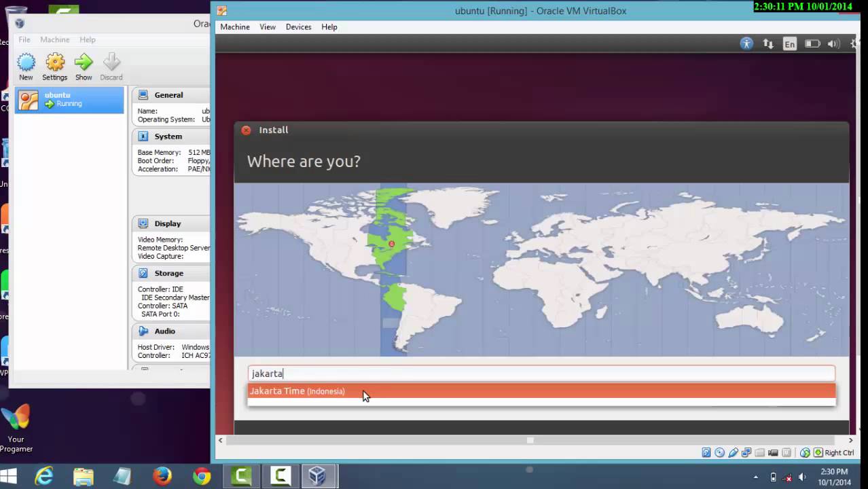
Task: Click the scroll right arrow of the VM window
Action: (850, 440)
